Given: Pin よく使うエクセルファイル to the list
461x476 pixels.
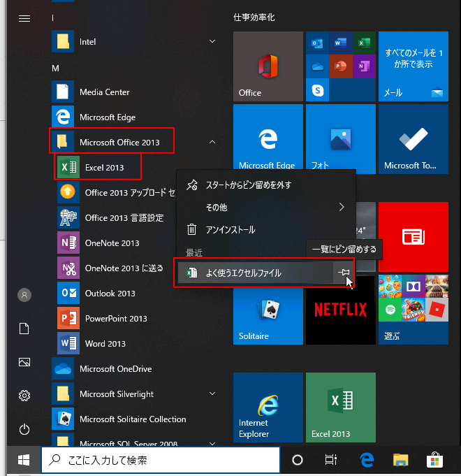Looking at the screenshot, I should coord(344,273).
